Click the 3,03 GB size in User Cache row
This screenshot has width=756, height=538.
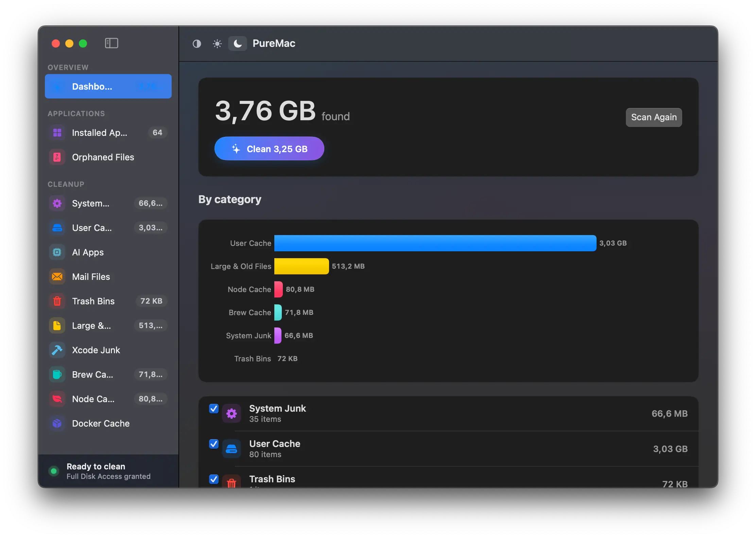(670, 449)
